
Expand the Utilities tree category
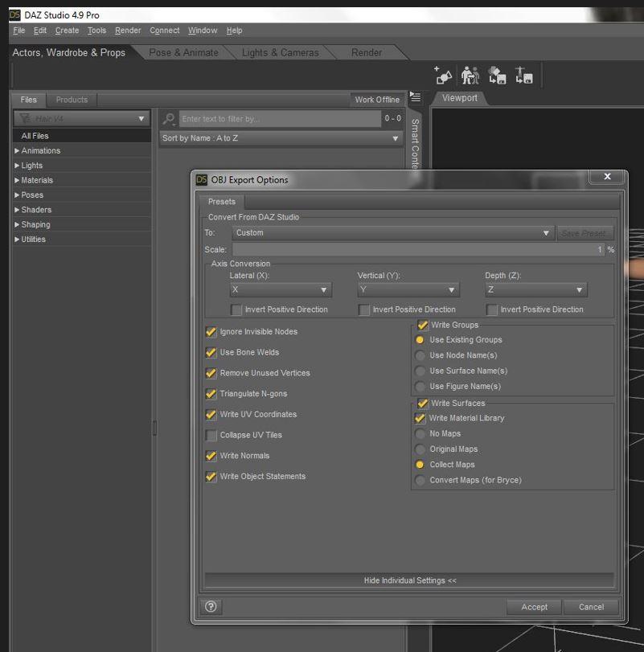tap(17, 240)
